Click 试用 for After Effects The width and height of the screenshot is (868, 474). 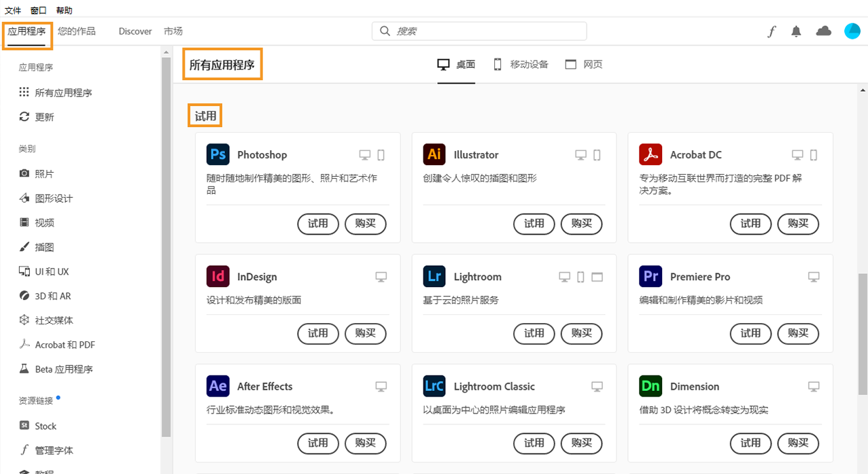coord(318,443)
